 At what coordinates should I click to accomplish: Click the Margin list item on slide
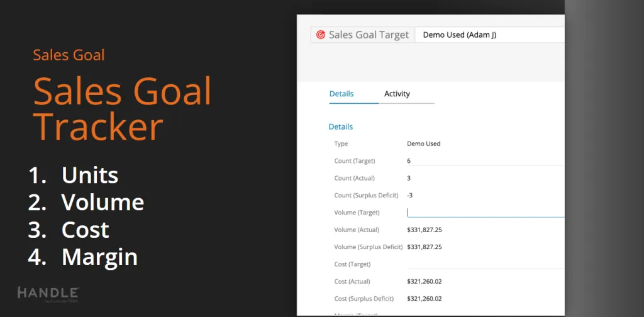pyautogui.click(x=99, y=257)
